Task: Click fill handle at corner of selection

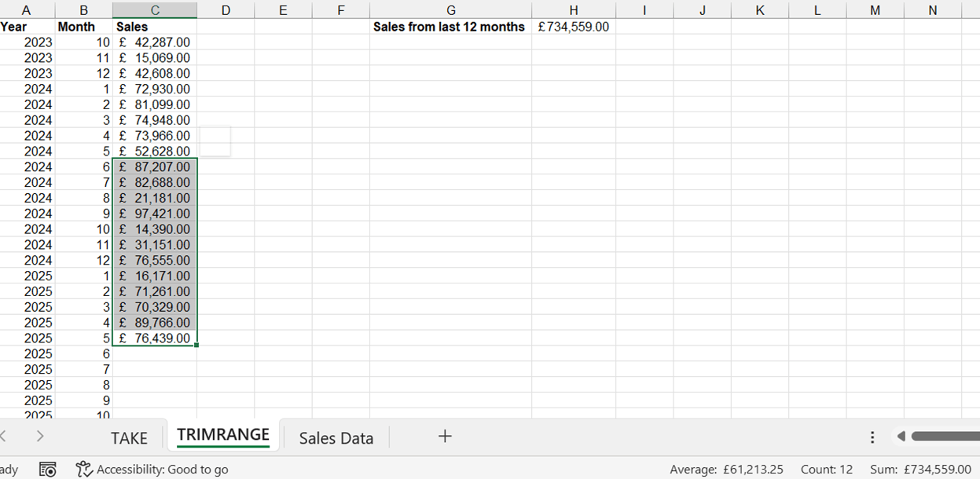Action: [196, 345]
